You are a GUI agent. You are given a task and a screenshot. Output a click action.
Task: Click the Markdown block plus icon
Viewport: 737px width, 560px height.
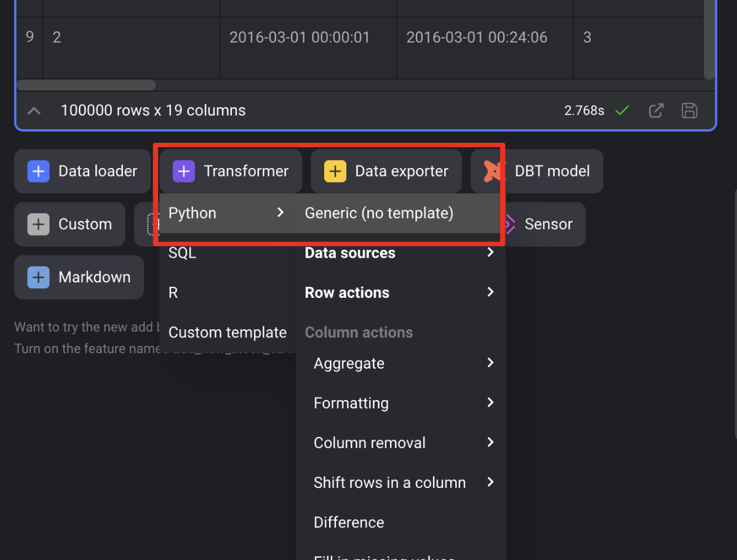click(38, 277)
